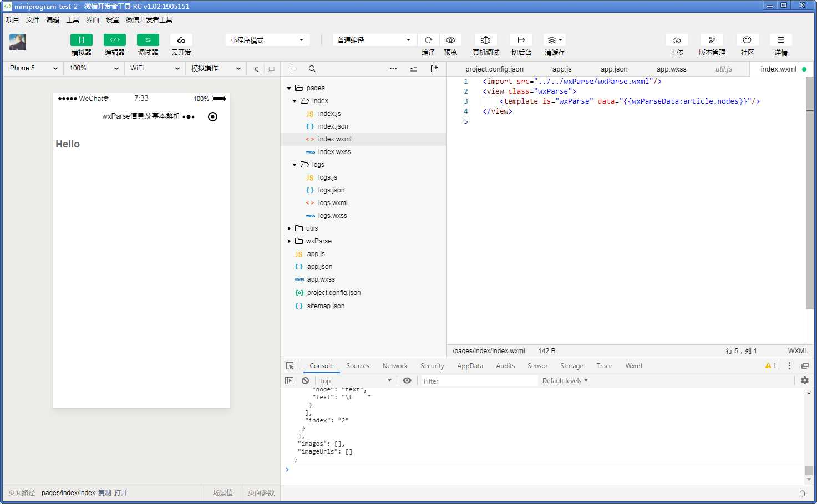This screenshot has width=817, height=504.
Task: Click 切后台 switch to background icon
Action: [x=521, y=40]
